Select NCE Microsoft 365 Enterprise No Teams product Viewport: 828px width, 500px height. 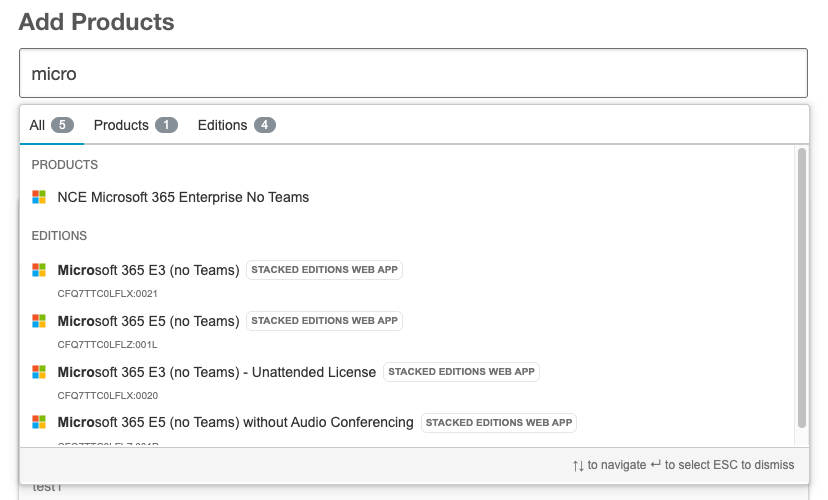[x=183, y=197]
